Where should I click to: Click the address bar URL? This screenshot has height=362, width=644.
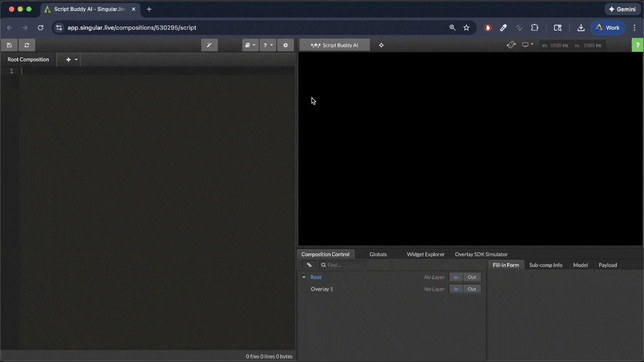click(132, 28)
